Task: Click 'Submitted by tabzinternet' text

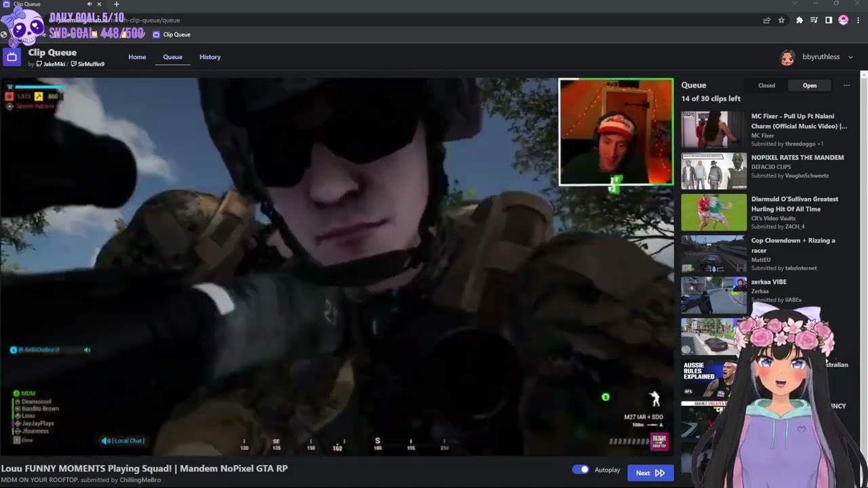Action: [784, 268]
